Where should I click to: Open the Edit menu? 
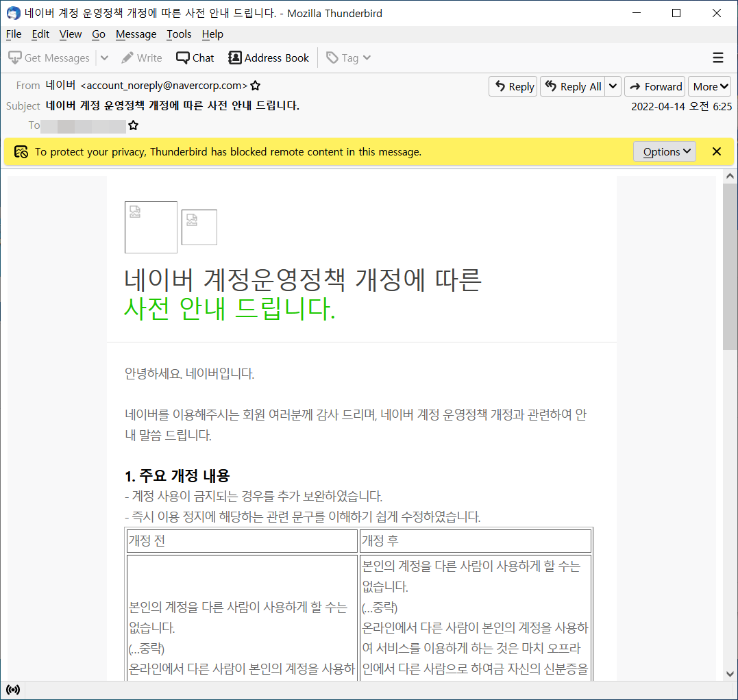point(40,34)
